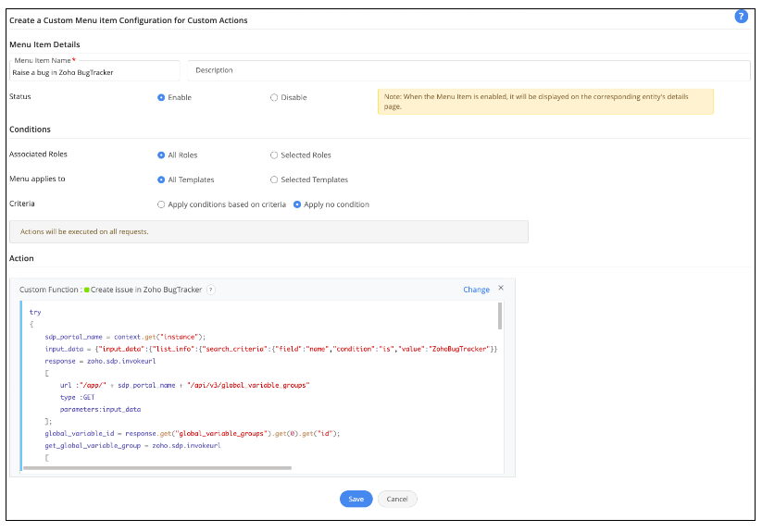Click the Change custom function link
The height and width of the screenshot is (532, 762).
pos(476,290)
